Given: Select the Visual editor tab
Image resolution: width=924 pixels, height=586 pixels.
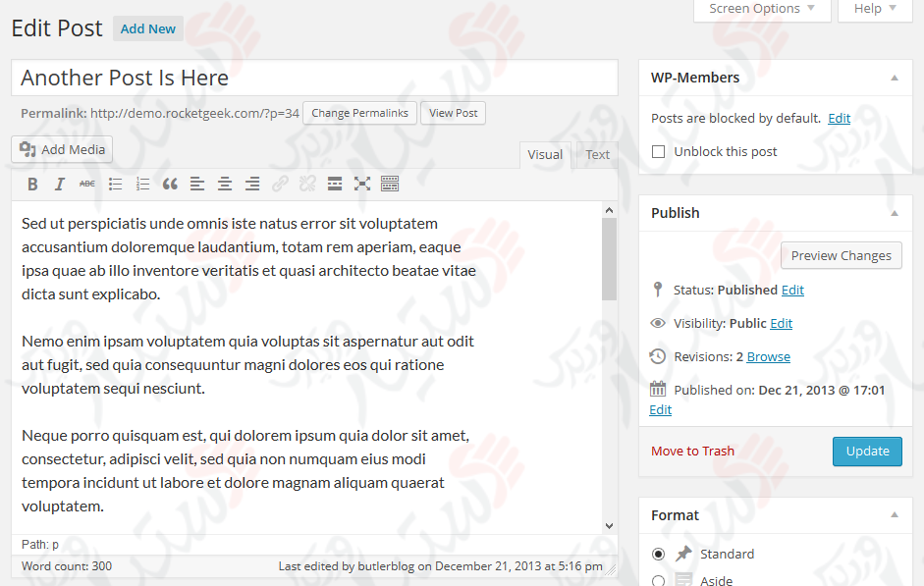Looking at the screenshot, I should click(545, 154).
